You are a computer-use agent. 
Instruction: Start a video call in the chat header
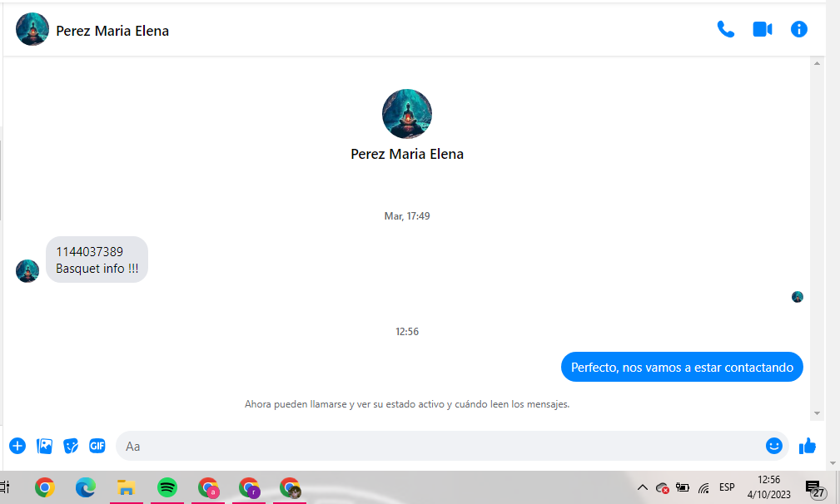762,30
